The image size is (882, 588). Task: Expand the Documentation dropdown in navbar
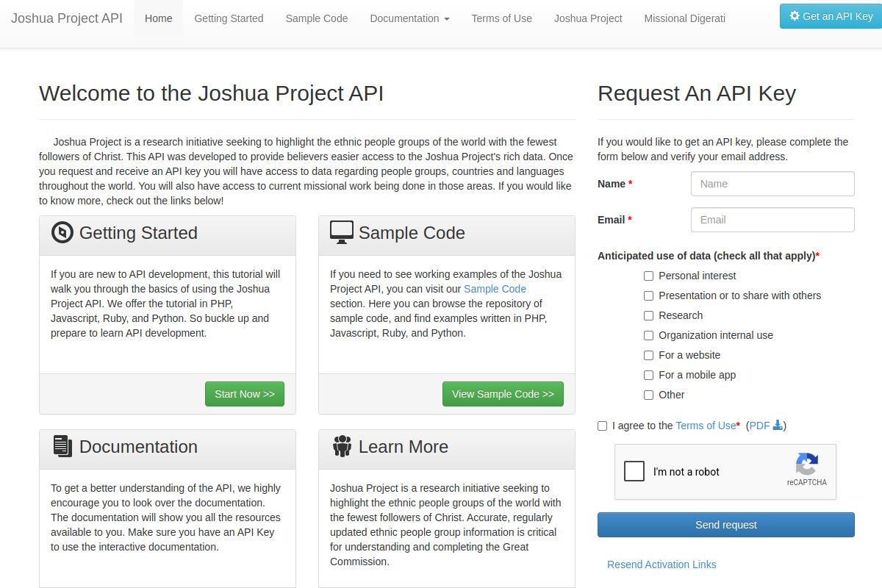click(x=409, y=18)
